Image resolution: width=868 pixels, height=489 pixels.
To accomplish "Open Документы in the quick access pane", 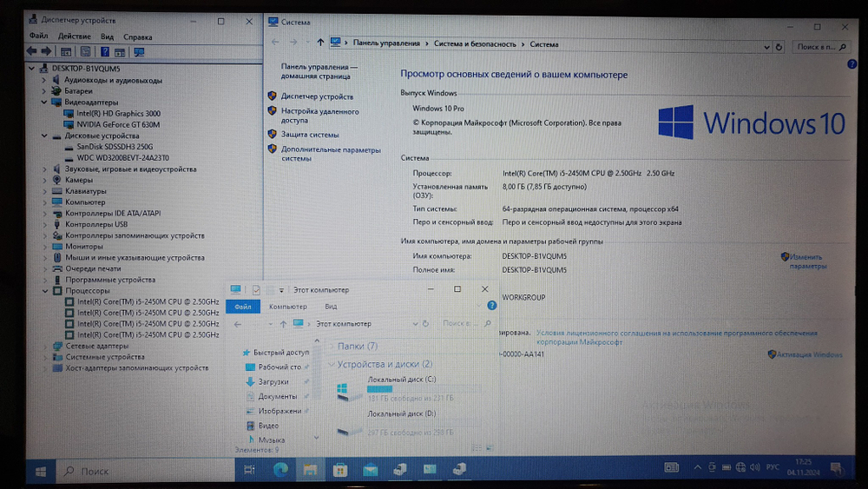I will click(x=278, y=397).
